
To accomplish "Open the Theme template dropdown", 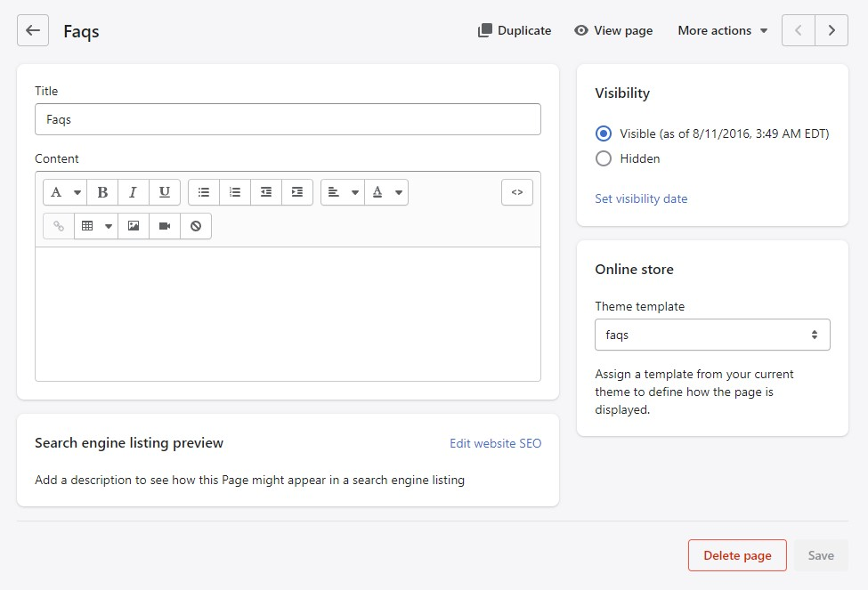I will [712, 335].
